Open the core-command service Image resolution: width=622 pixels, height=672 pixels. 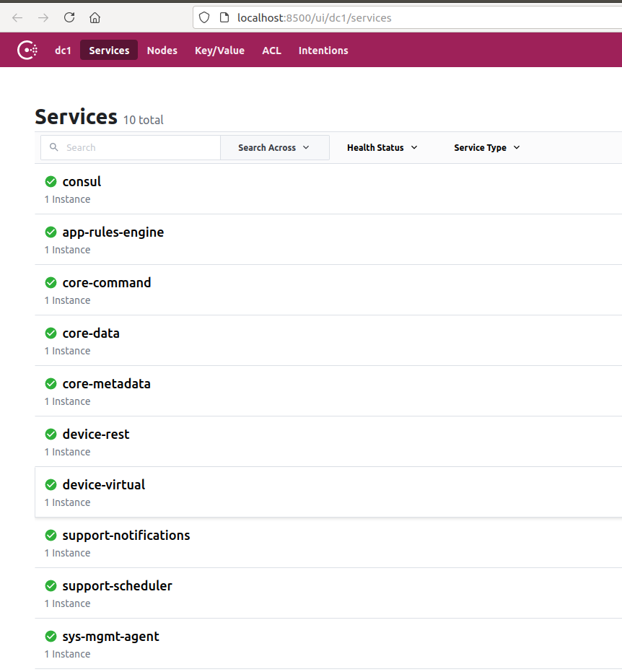tap(107, 283)
